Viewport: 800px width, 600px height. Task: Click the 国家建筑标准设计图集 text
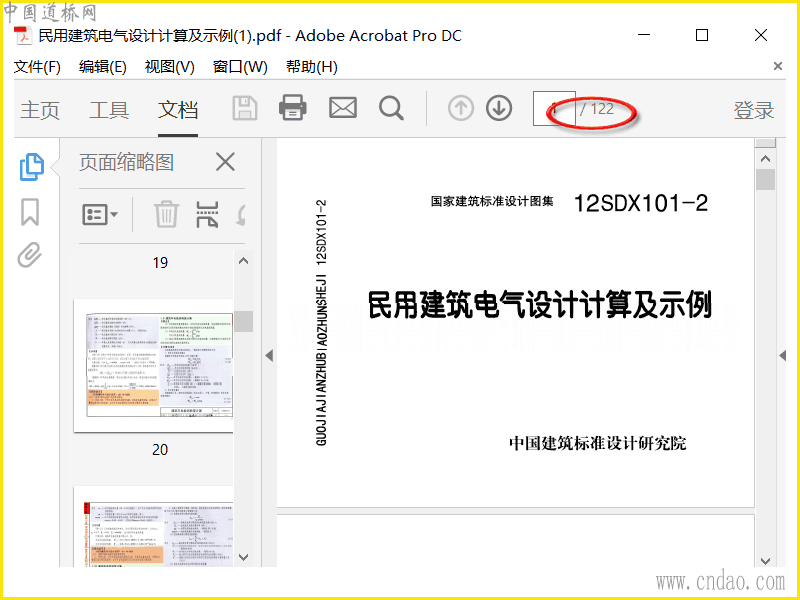(x=492, y=201)
